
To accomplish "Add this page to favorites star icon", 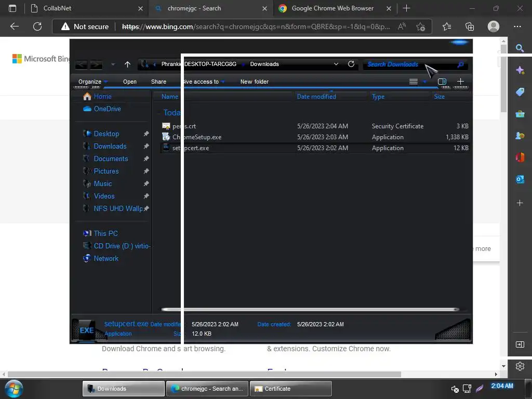I will tap(420, 26).
